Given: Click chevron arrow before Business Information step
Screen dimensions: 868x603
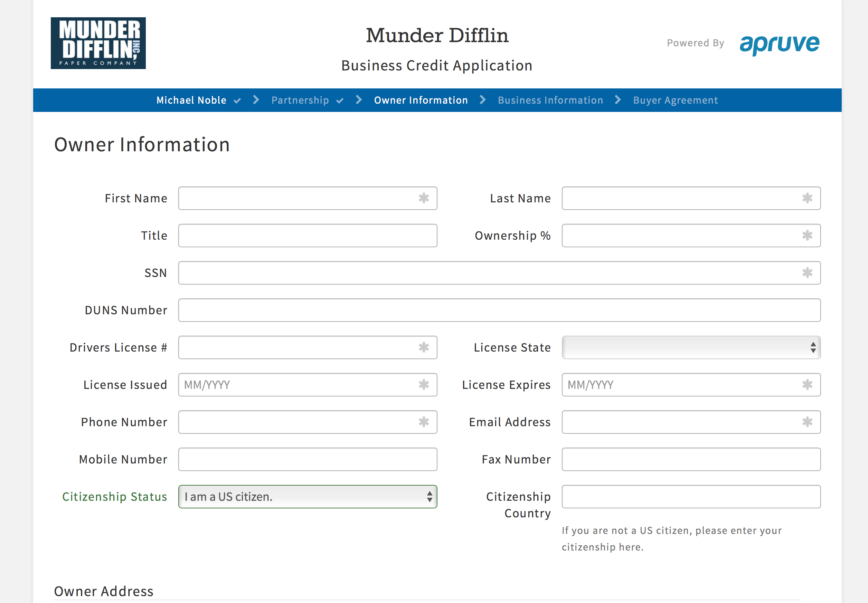Looking at the screenshot, I should [x=482, y=100].
